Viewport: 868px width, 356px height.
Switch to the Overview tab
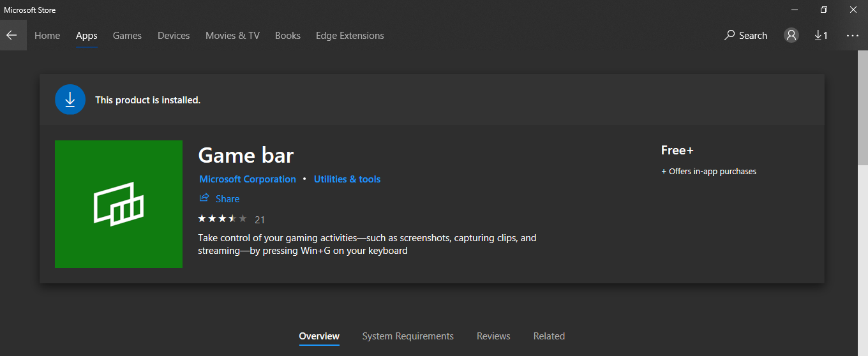[319, 336]
